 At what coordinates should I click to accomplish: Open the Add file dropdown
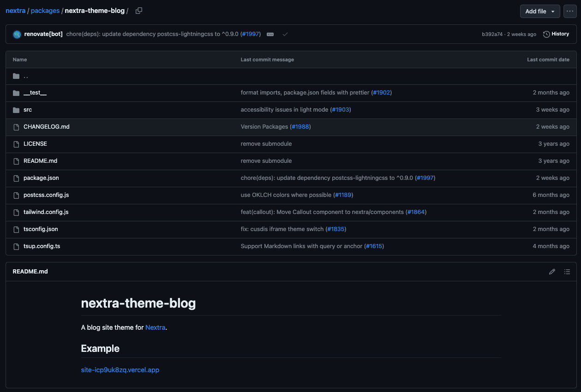pyautogui.click(x=540, y=11)
